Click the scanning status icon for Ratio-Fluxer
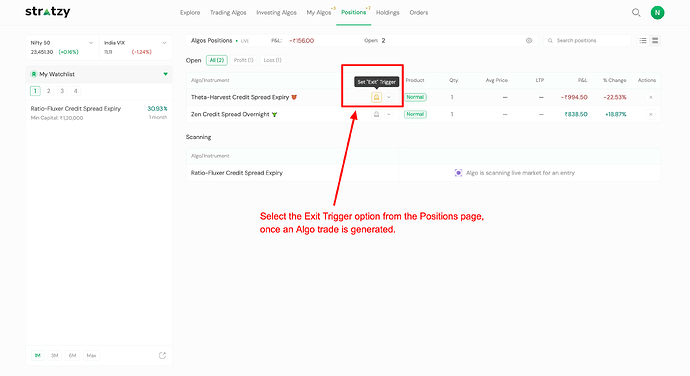690x376 pixels. (x=458, y=173)
